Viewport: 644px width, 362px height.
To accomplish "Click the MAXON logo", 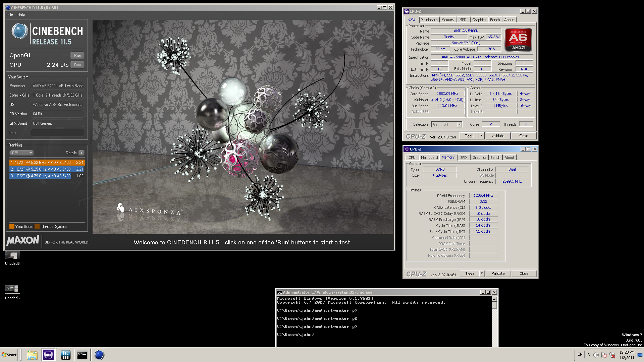I will click(x=23, y=240).
